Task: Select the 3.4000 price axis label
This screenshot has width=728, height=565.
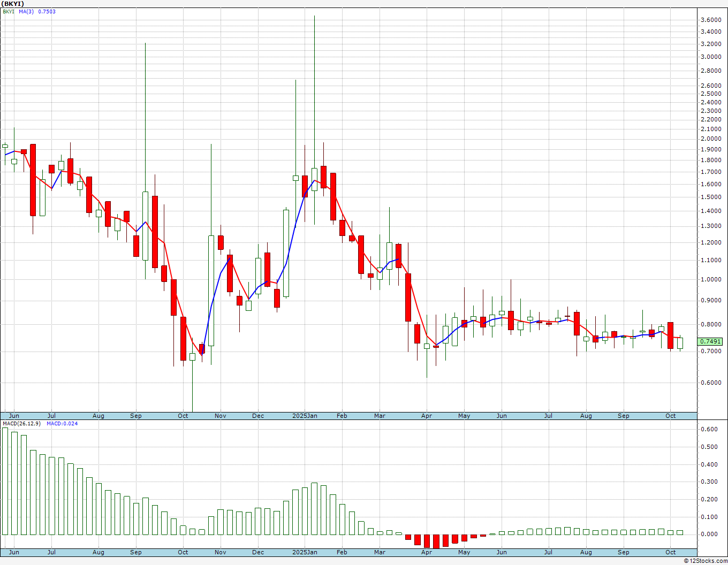Action: point(710,32)
